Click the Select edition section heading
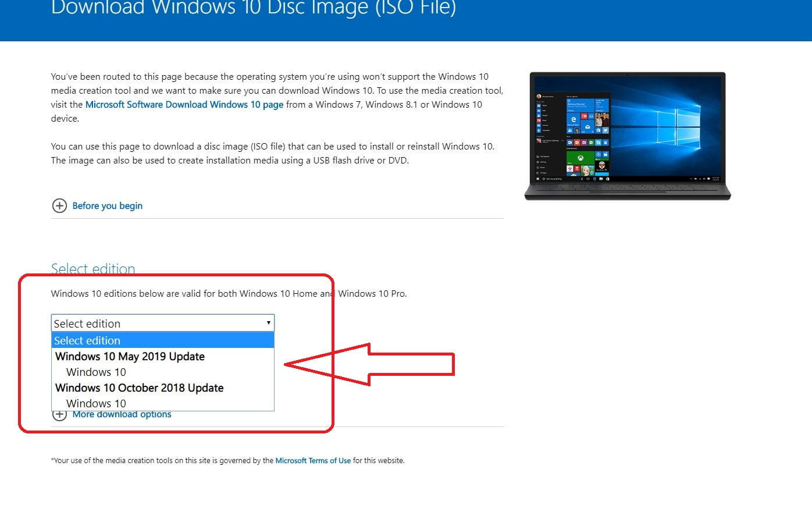812x505 pixels. click(93, 269)
